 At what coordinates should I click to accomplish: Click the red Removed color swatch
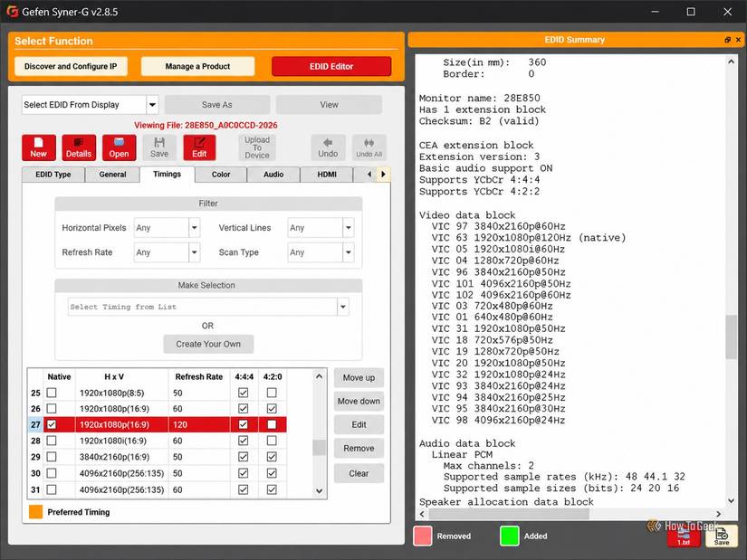pyautogui.click(x=423, y=536)
